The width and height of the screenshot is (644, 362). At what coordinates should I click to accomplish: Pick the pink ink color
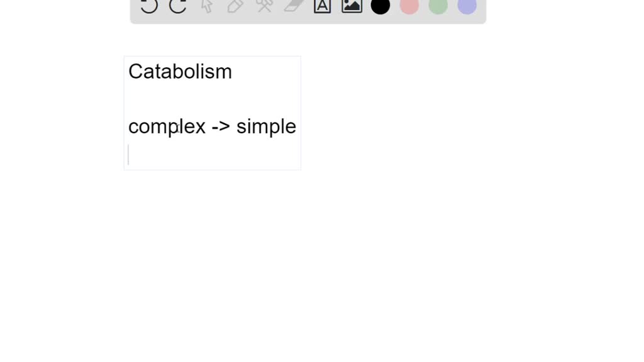pos(409,6)
